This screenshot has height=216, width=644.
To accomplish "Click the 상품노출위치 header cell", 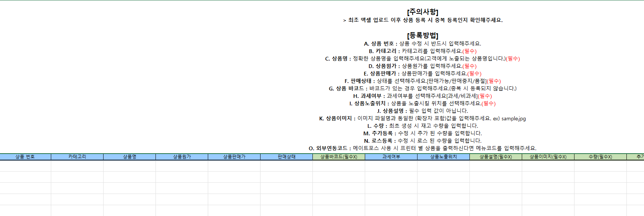I will [x=444, y=157].
